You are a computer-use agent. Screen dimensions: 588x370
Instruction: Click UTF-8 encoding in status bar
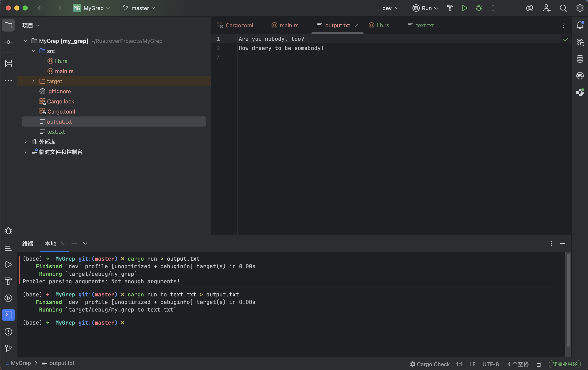490,364
